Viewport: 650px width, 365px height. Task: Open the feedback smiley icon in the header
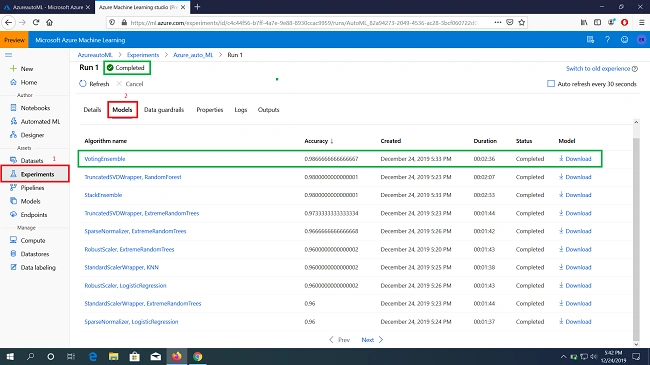pyautogui.click(x=624, y=40)
